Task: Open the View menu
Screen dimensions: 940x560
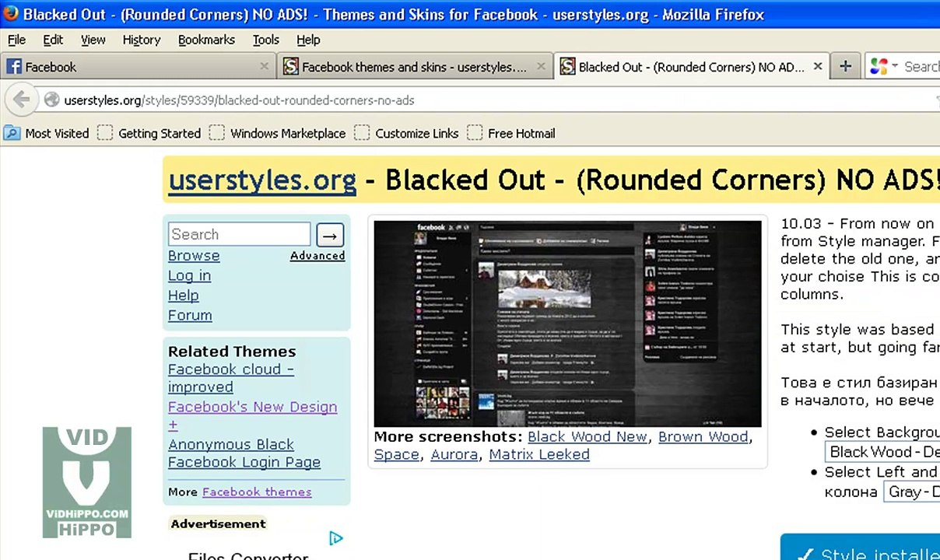Action: 93,40
